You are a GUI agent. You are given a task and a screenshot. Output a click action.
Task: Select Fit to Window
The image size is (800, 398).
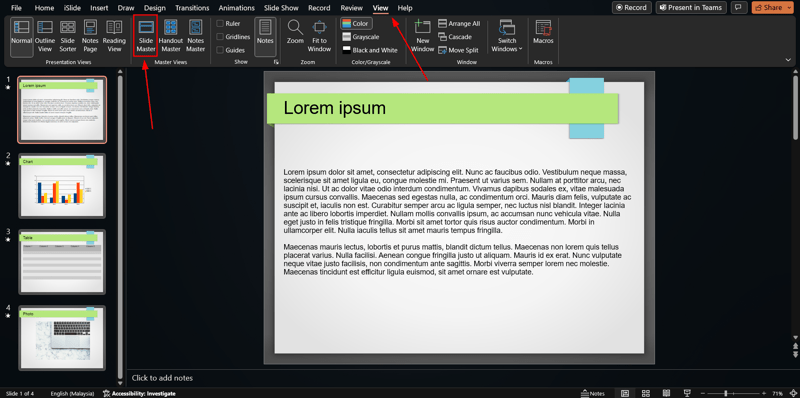click(x=319, y=36)
